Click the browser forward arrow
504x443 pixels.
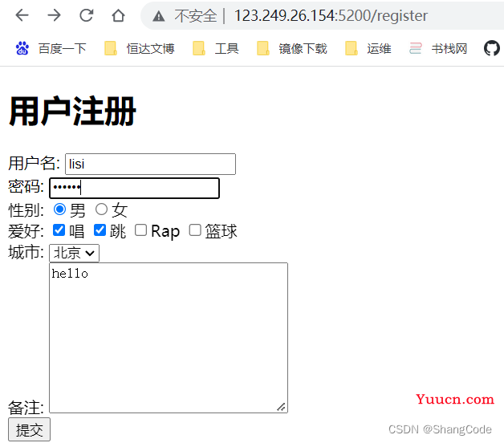tap(54, 15)
